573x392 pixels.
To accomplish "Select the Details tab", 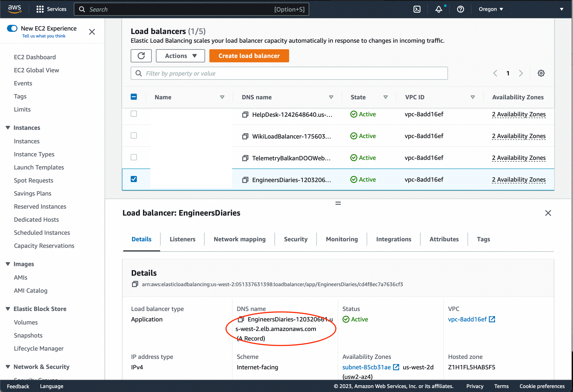I will coord(142,239).
